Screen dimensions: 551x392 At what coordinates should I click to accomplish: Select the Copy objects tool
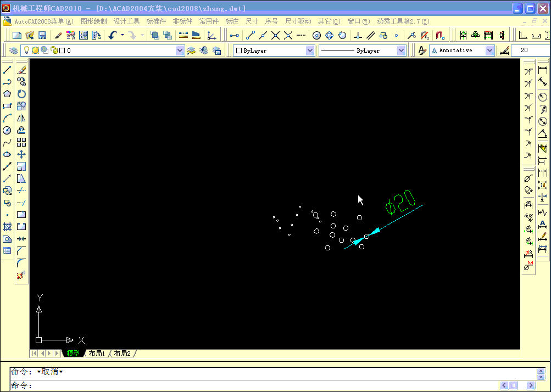21,82
